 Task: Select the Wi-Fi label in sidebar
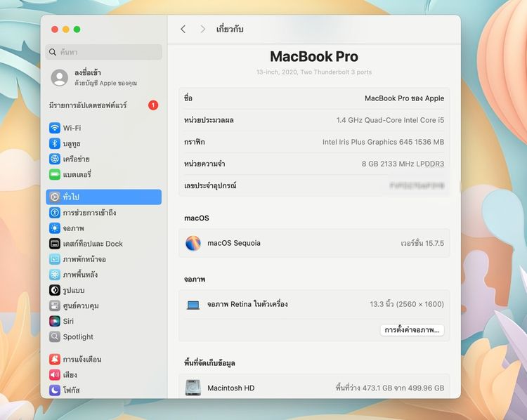(72, 128)
